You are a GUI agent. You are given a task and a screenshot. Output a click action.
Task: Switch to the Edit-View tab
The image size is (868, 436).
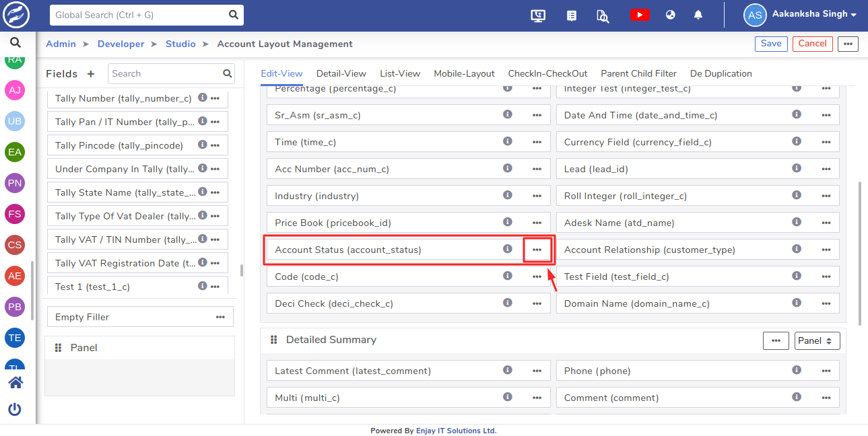click(281, 73)
